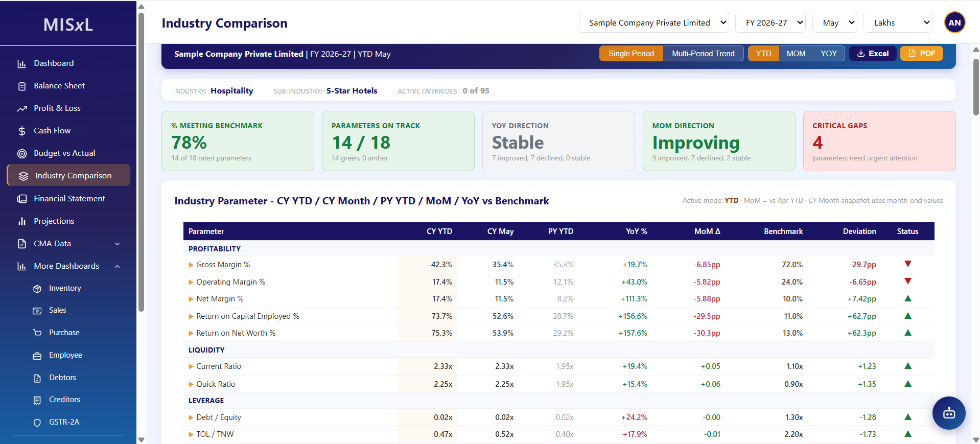Select YOY mode
The height and width of the screenshot is (444, 980).
(x=829, y=54)
